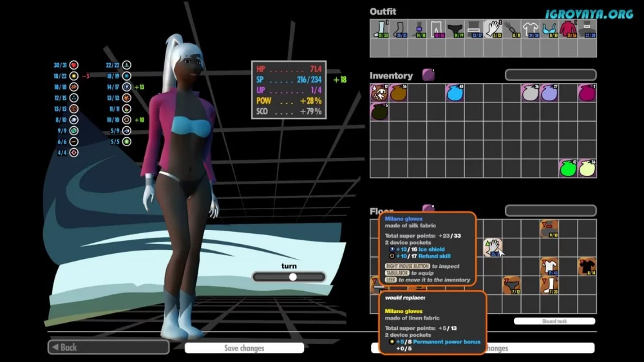Viewport: 644px width, 362px height.
Task: Select the black t-shirt on Floor
Action: 587,267
